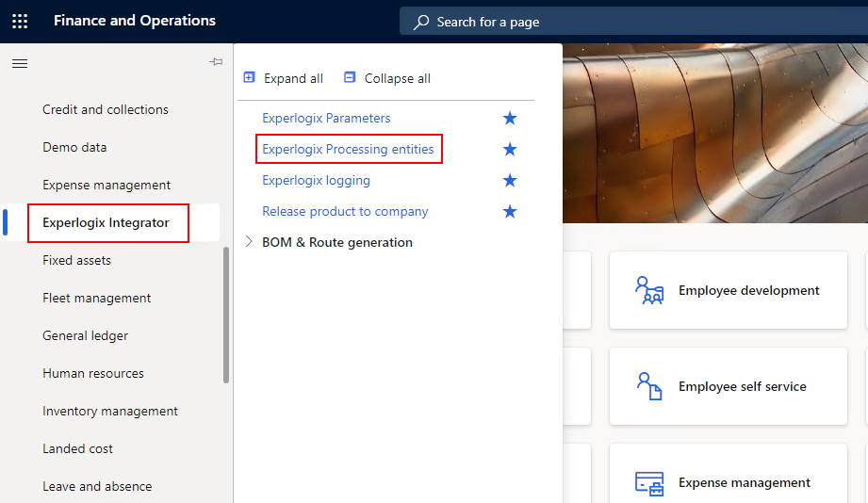Select Experlogix Integrator module
The width and height of the screenshot is (868, 503).
point(106,222)
